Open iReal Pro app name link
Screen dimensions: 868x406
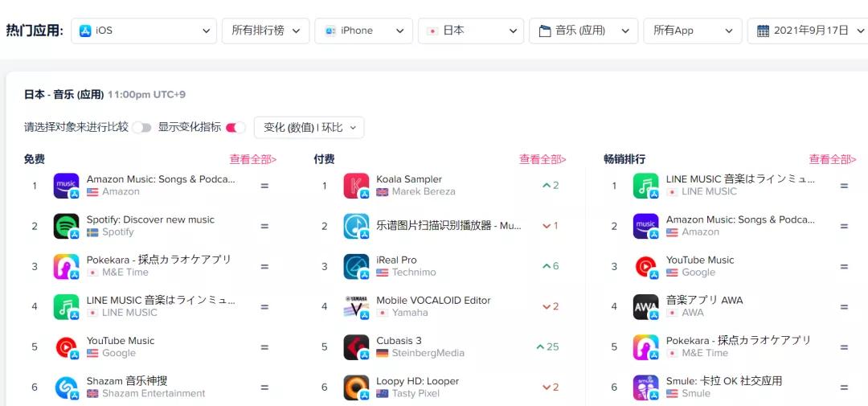tap(396, 260)
